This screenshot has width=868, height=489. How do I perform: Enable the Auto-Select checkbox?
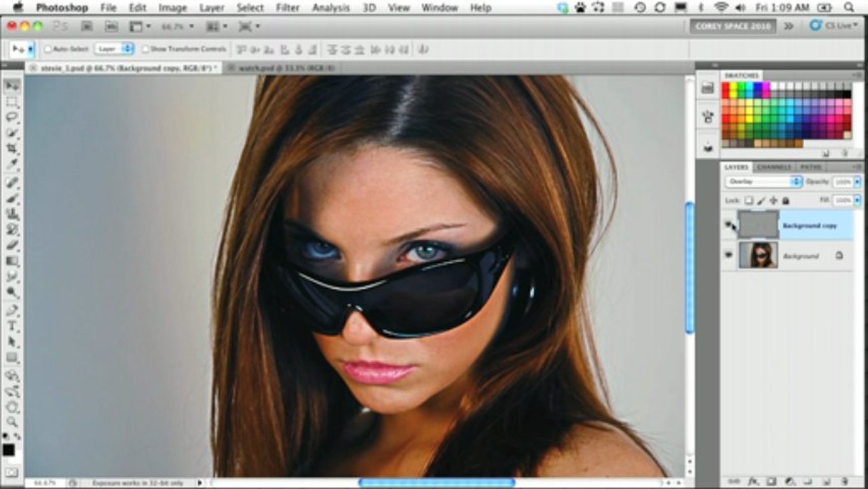tap(48, 49)
